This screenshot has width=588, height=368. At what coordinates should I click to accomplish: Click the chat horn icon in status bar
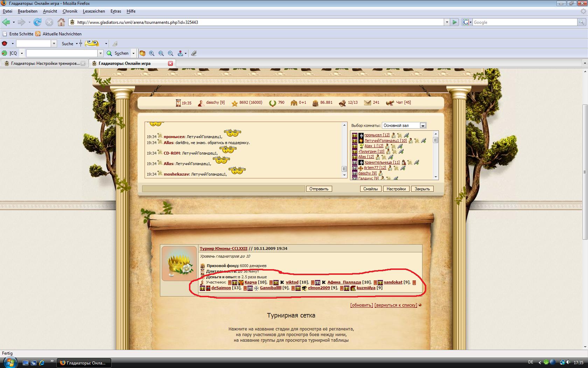pyautogui.click(x=390, y=103)
